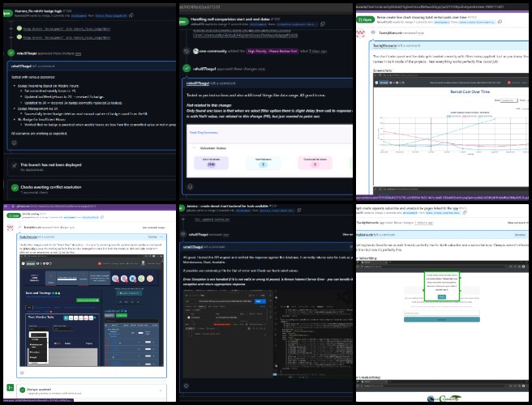Image resolution: width=532 pixels, height=405 pixels.
Task: Click 'Changes approved' heading text
Action: 39,390
